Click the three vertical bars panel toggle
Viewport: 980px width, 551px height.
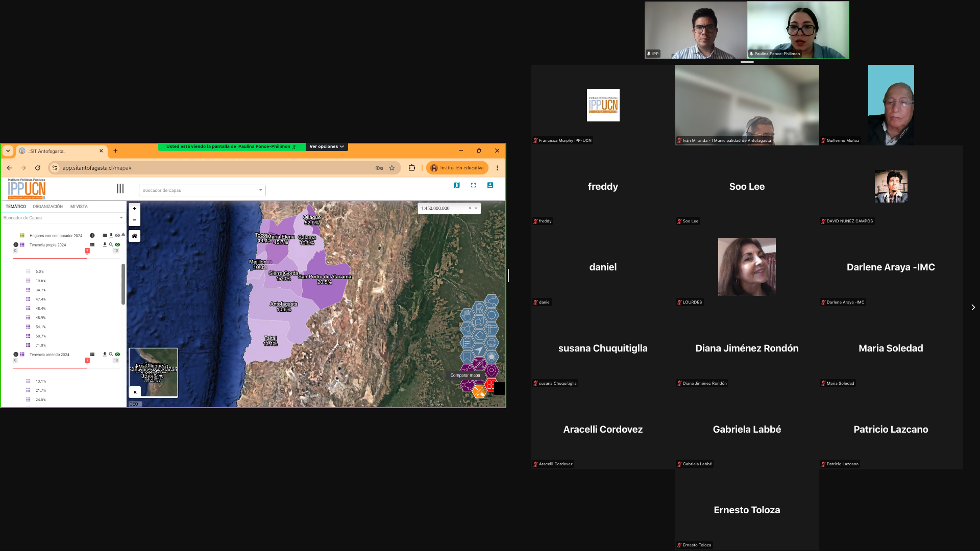click(120, 189)
